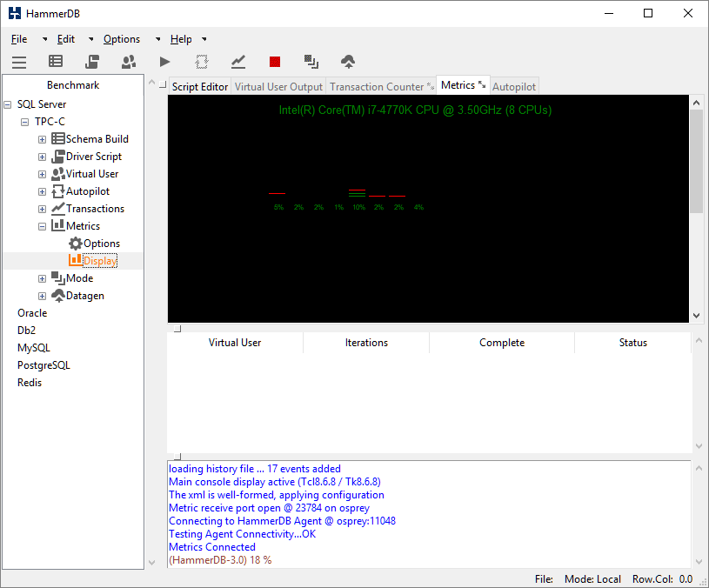Click the Complete column header
The height and width of the screenshot is (588, 709).
point(502,343)
